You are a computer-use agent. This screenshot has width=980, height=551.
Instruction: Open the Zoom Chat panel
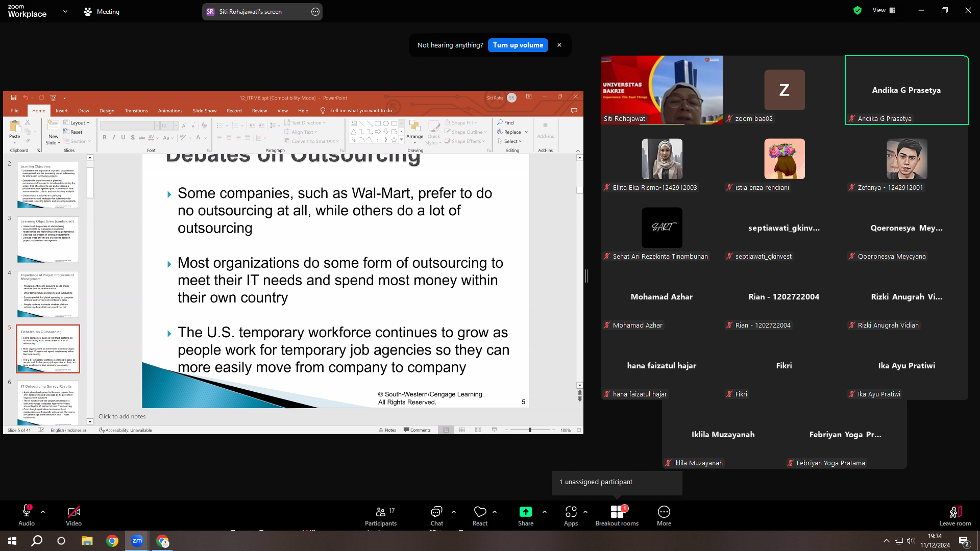[436, 516]
